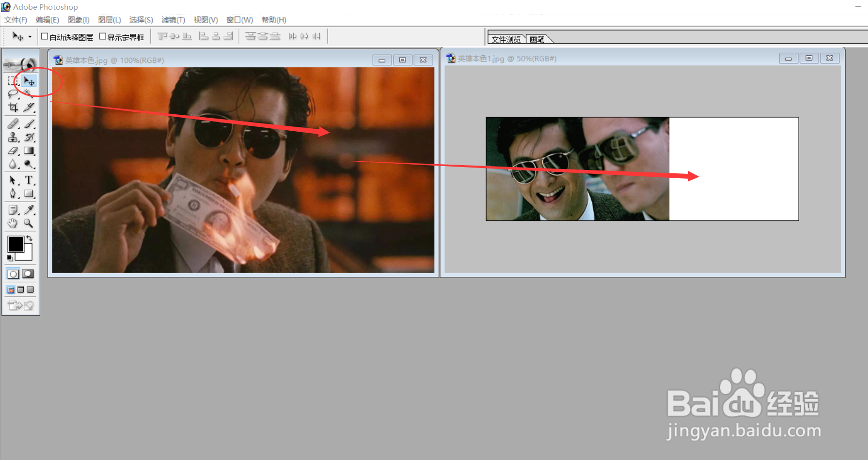
Task: Switch to Quick Mask mode
Action: 28,274
